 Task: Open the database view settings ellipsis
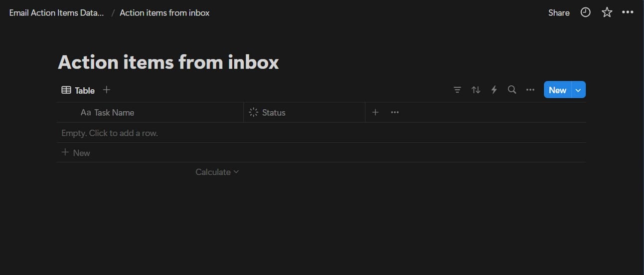pos(530,90)
